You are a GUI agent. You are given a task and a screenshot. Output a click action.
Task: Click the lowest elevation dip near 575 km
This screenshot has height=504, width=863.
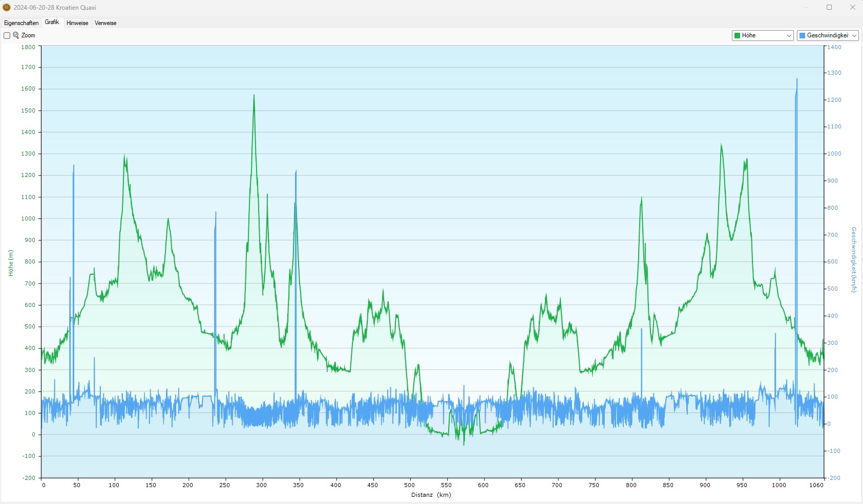(464, 443)
